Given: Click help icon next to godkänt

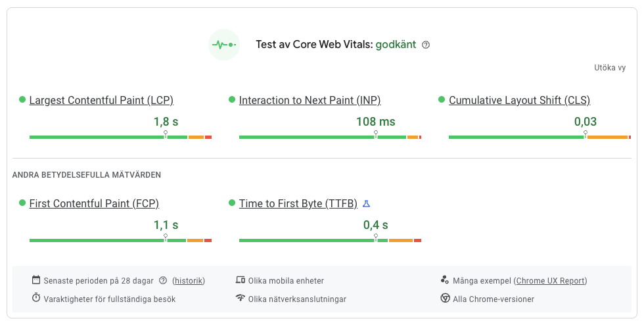Looking at the screenshot, I should click(426, 45).
